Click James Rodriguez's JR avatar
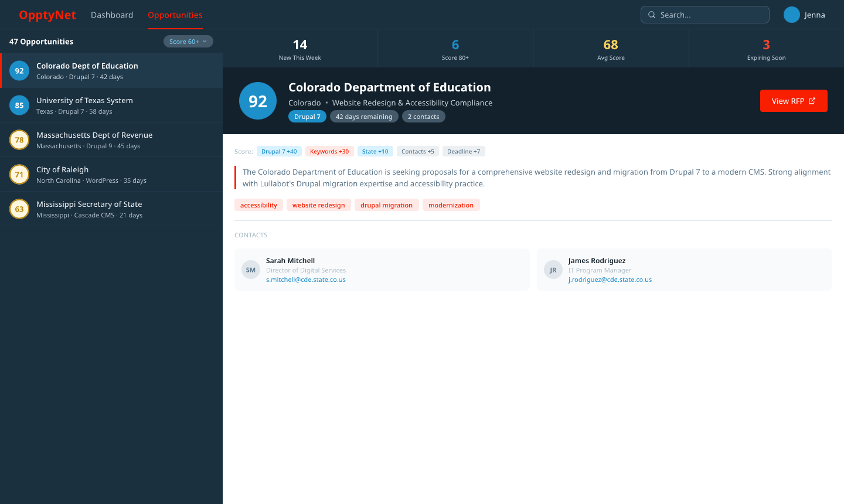Image resolution: width=844 pixels, height=504 pixels. click(553, 270)
